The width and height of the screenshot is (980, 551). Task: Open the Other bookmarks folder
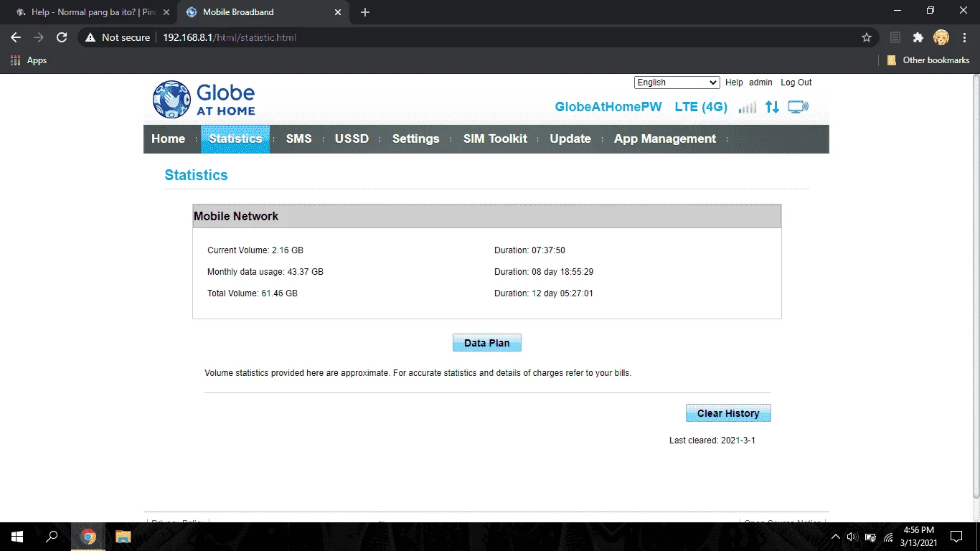coord(928,60)
